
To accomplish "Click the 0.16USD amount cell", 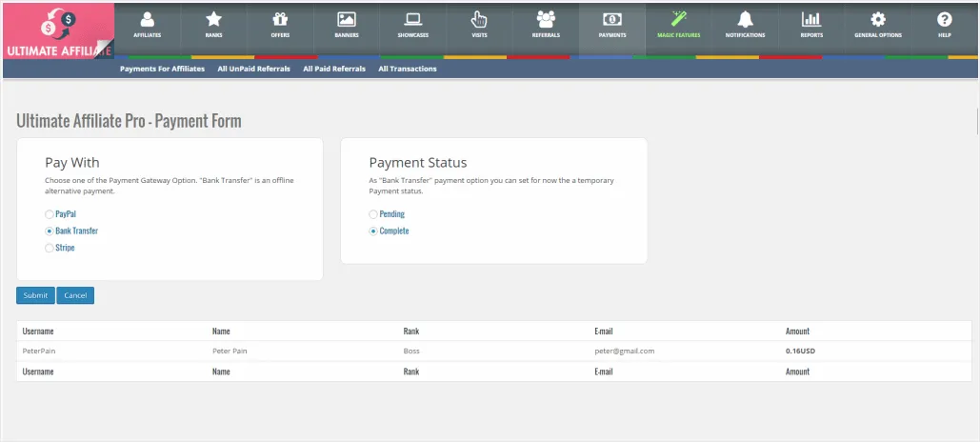I will 801,351.
